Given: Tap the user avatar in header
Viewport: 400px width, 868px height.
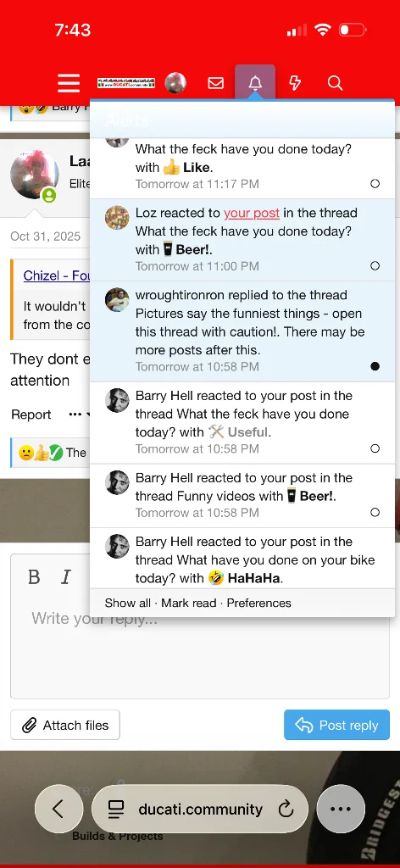Looking at the screenshot, I should 175,83.
